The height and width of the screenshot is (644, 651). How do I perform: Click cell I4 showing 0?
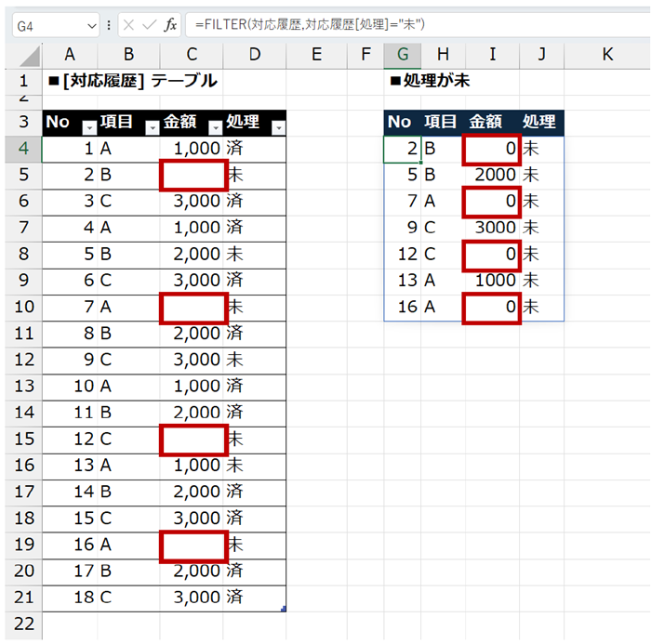492,149
